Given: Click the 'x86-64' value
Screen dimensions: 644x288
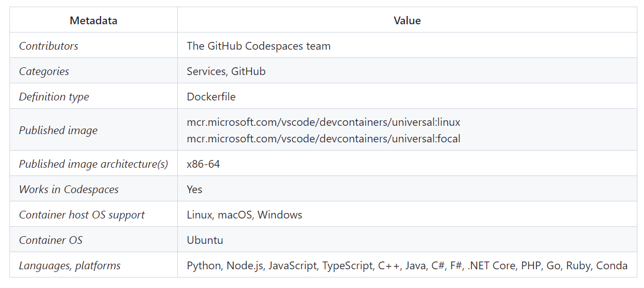Looking at the screenshot, I should (x=203, y=164).
